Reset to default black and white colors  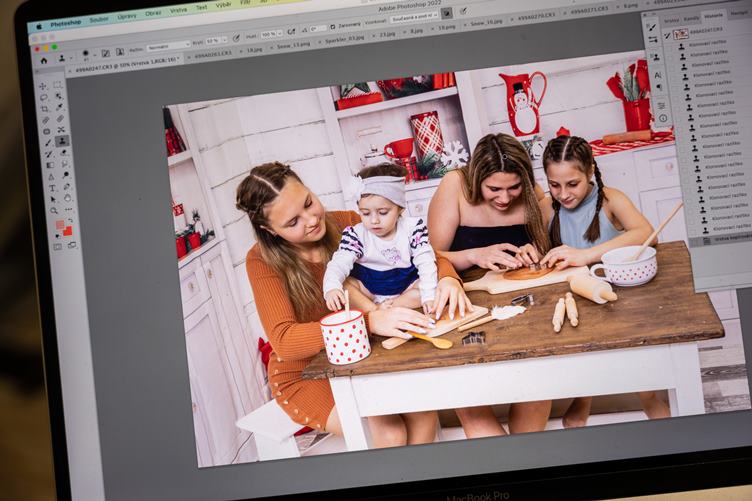click(58, 235)
